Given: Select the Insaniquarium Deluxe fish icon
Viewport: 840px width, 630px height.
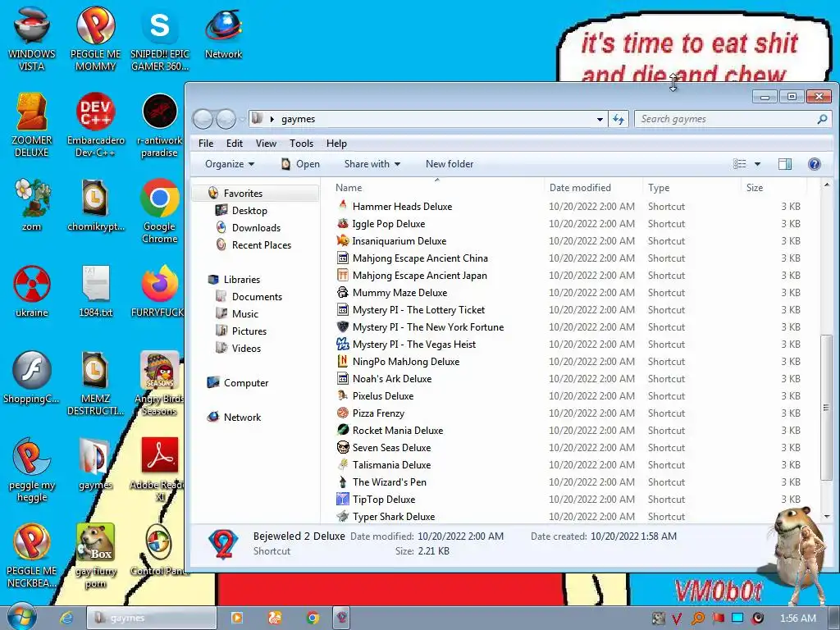Looking at the screenshot, I should click(x=343, y=240).
